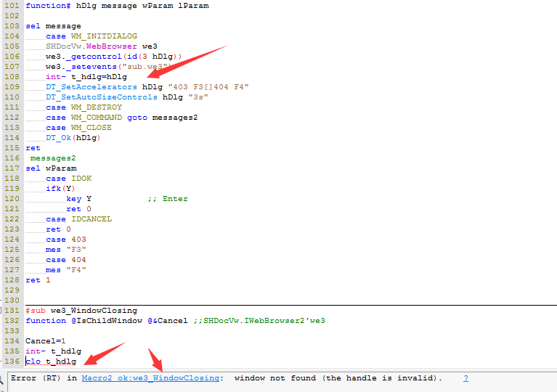Click "@IsChildWindow" parameter on line 132
This screenshot has height=392, width=557.
pyautogui.click(x=107, y=321)
